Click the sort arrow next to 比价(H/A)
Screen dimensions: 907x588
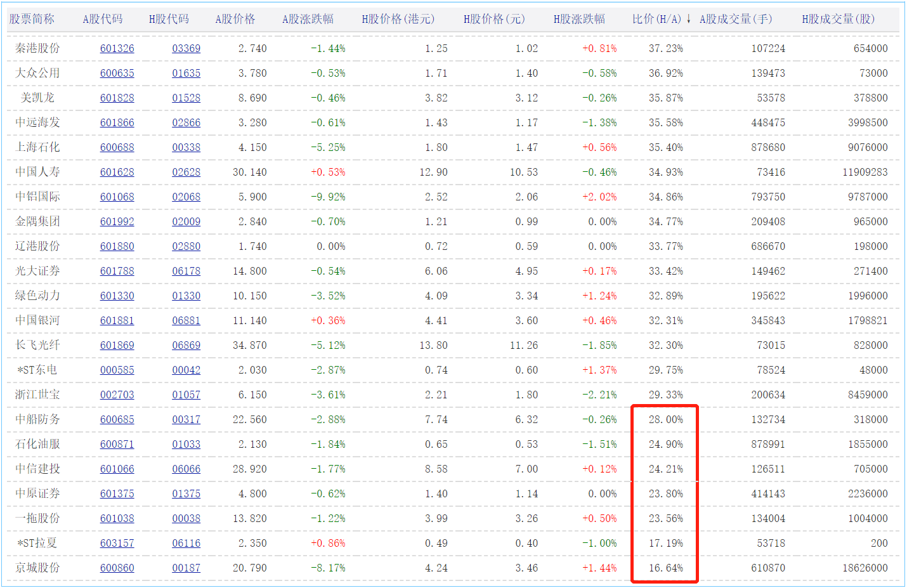click(x=688, y=19)
